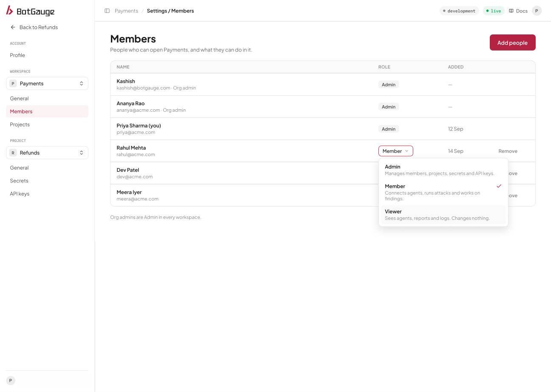Select Priya Sharma (you) name

139,125
